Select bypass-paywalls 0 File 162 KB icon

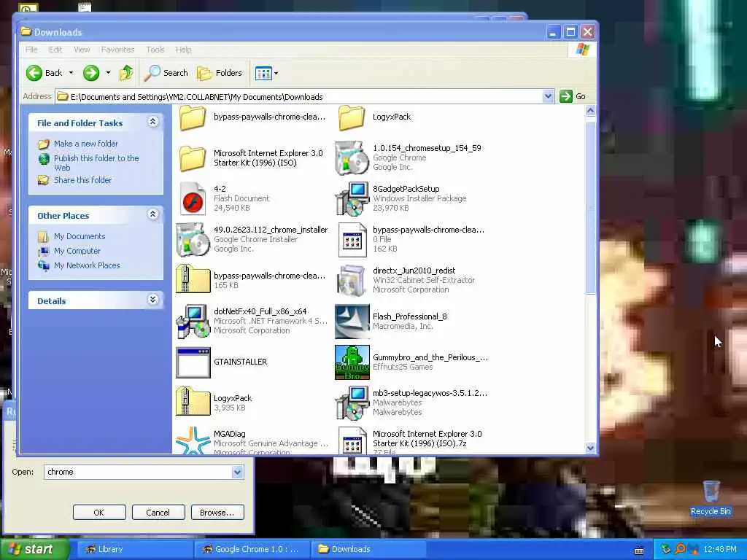click(352, 239)
